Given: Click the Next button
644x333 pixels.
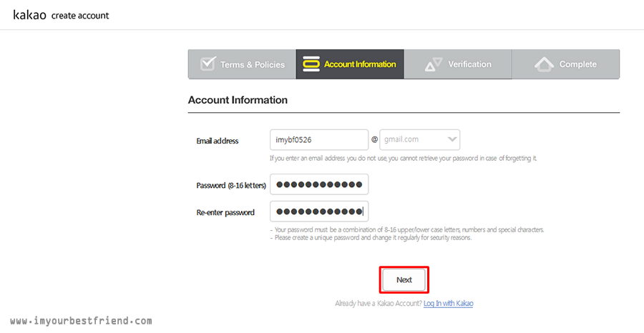Looking at the screenshot, I should pos(404,279).
